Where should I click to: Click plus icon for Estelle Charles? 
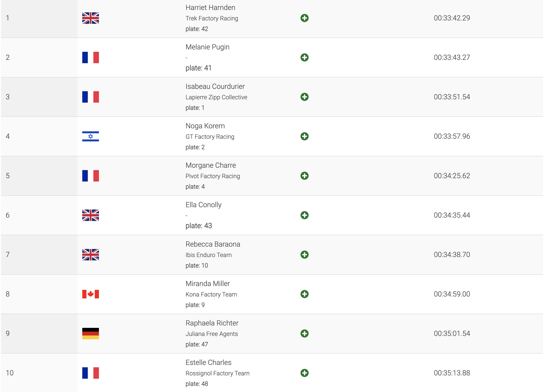[x=304, y=373]
